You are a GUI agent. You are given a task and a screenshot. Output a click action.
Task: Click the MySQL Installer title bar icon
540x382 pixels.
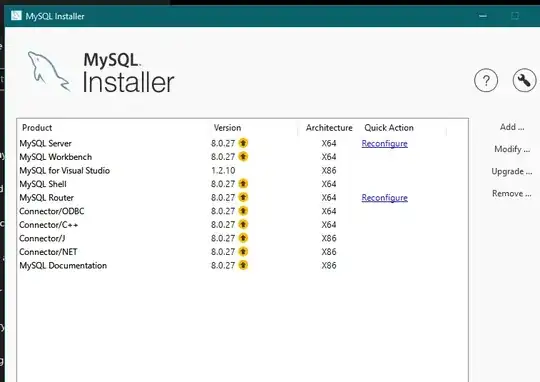16,16
